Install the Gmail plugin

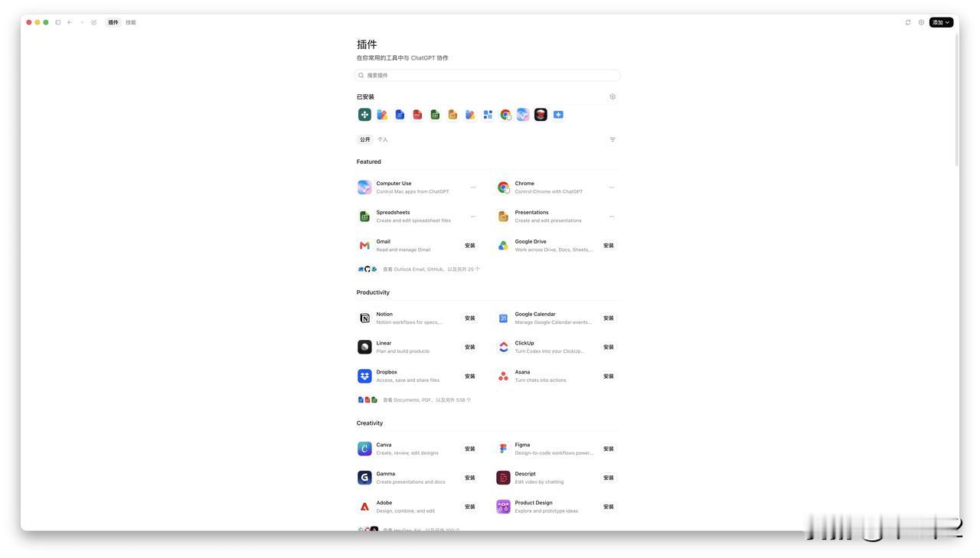coord(470,246)
